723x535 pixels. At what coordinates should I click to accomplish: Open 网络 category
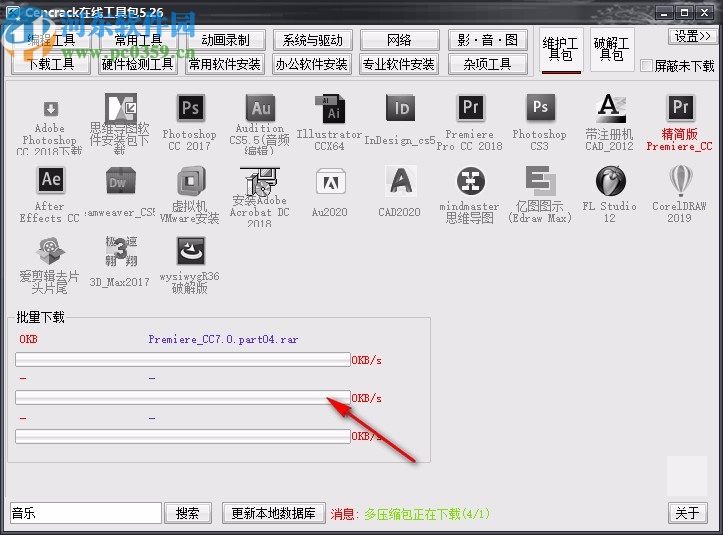pos(399,40)
